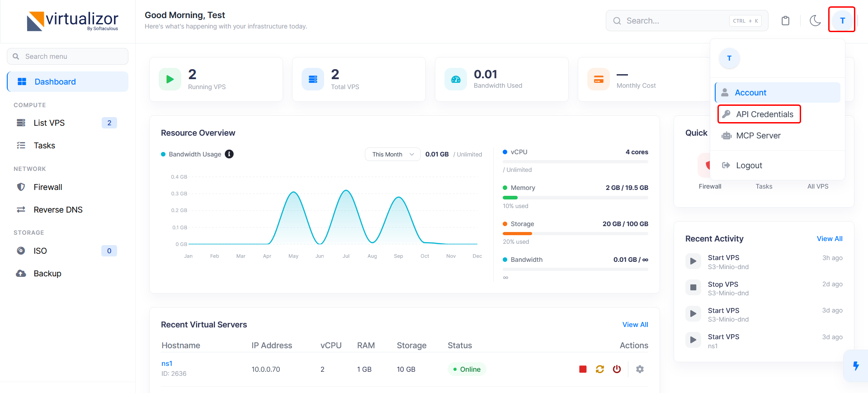Open Reverse DNS in the sidebar

pos(68,210)
